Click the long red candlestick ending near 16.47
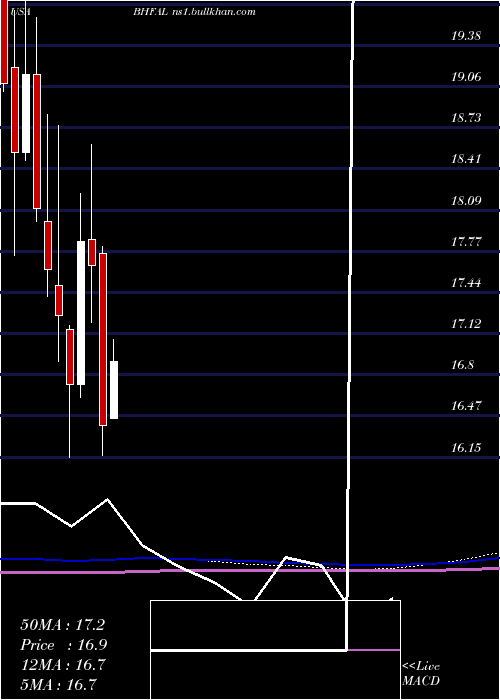The image size is (500, 700). tap(103, 339)
